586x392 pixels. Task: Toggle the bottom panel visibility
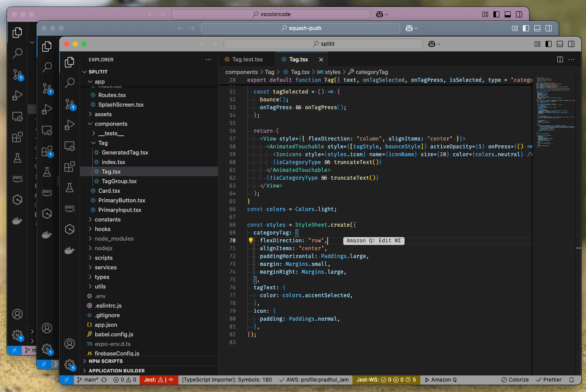[x=559, y=44]
